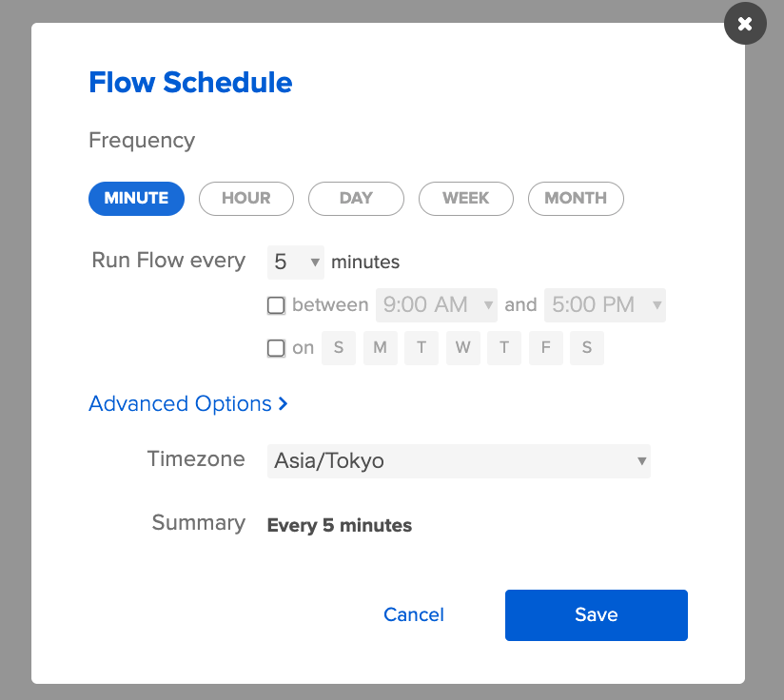Set frequency to WEEK
Image resolution: width=784 pixels, height=700 pixels.
click(466, 198)
